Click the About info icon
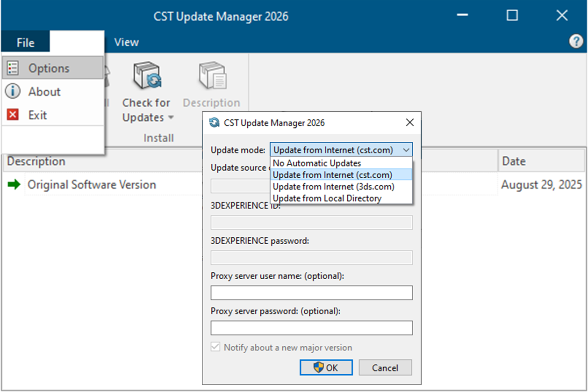 (13, 92)
